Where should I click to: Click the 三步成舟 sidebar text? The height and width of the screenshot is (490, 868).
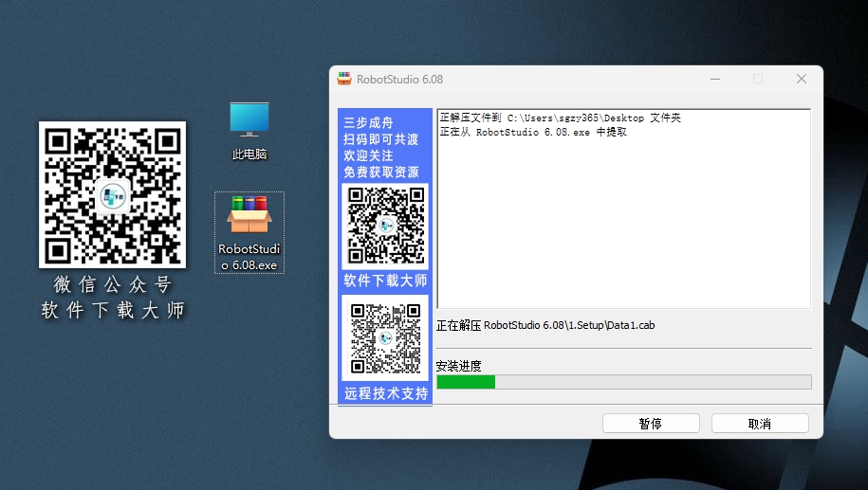pos(368,123)
